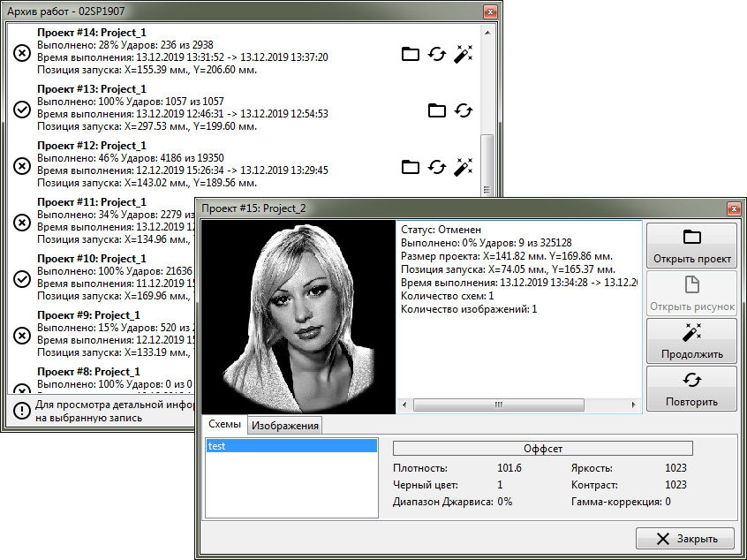
Task: Select the Проект #11: Project_1 title
Action: click(x=92, y=202)
